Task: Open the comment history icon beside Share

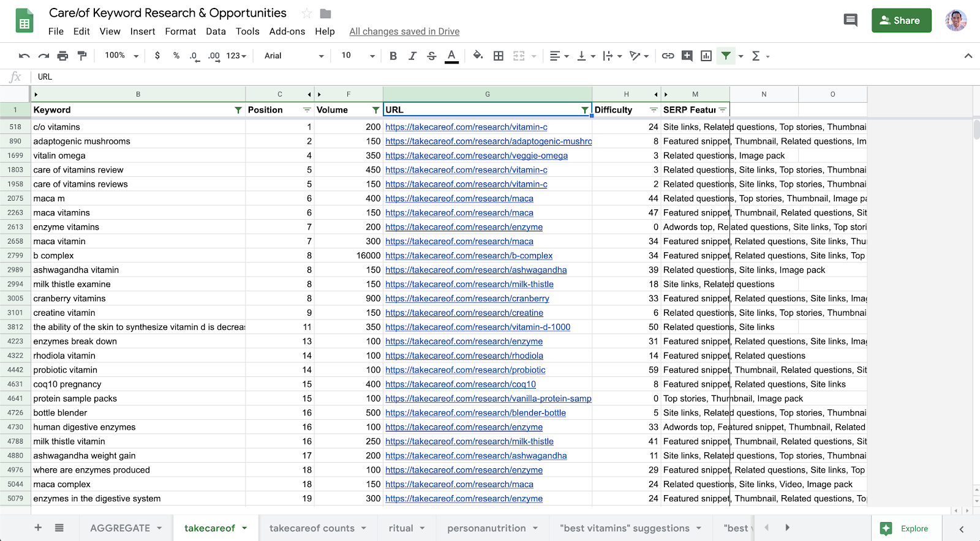Action: (850, 20)
